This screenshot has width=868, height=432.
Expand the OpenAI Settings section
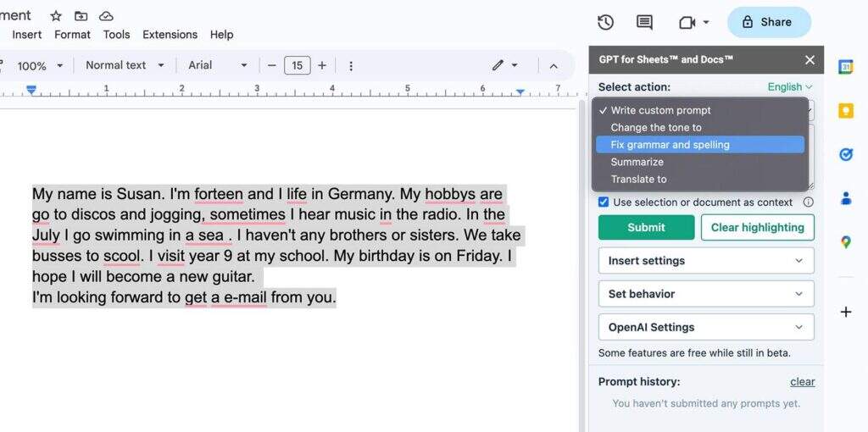[x=705, y=327]
